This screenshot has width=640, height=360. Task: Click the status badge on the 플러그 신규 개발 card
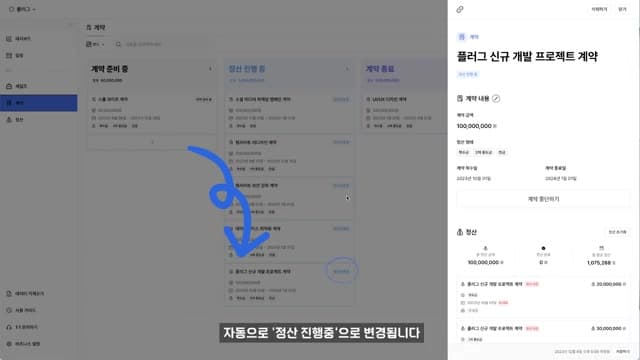pos(341,271)
